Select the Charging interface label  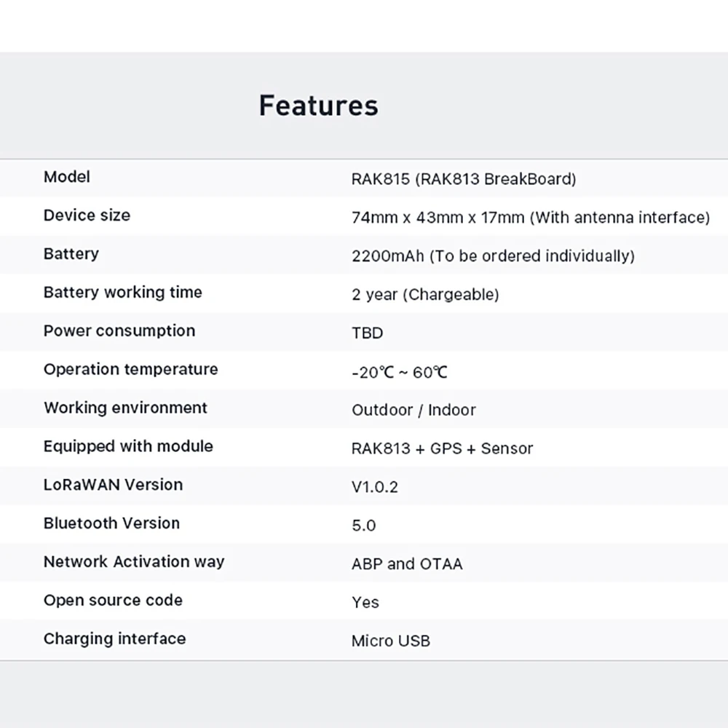click(x=115, y=639)
